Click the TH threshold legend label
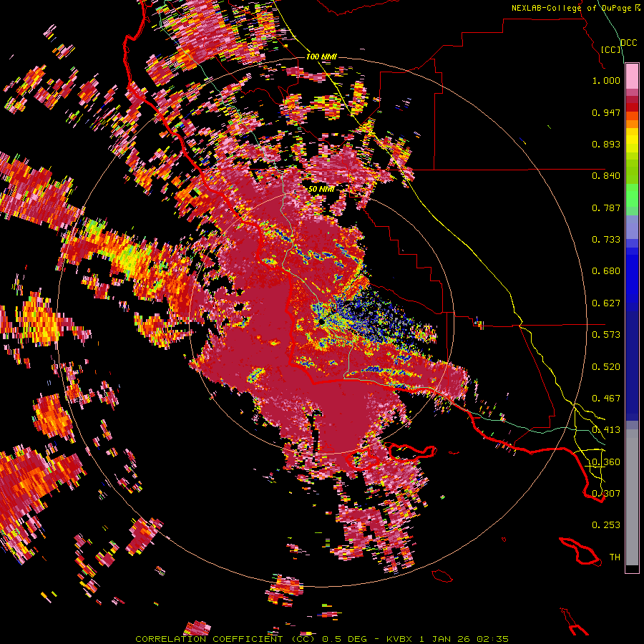The image size is (644, 644). [x=615, y=557]
